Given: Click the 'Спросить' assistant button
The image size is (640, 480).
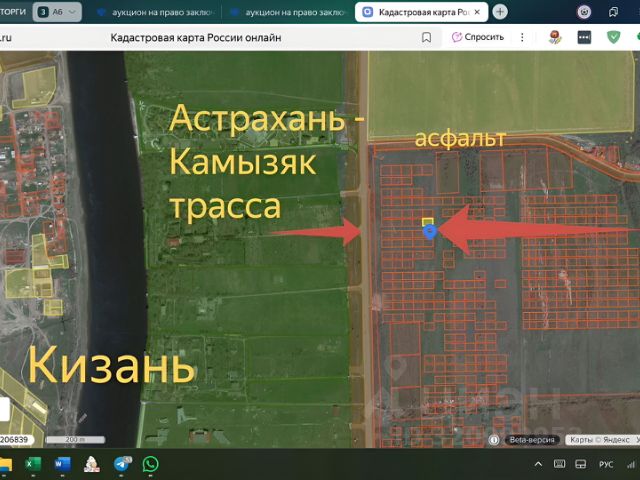Looking at the screenshot, I should click(478, 37).
